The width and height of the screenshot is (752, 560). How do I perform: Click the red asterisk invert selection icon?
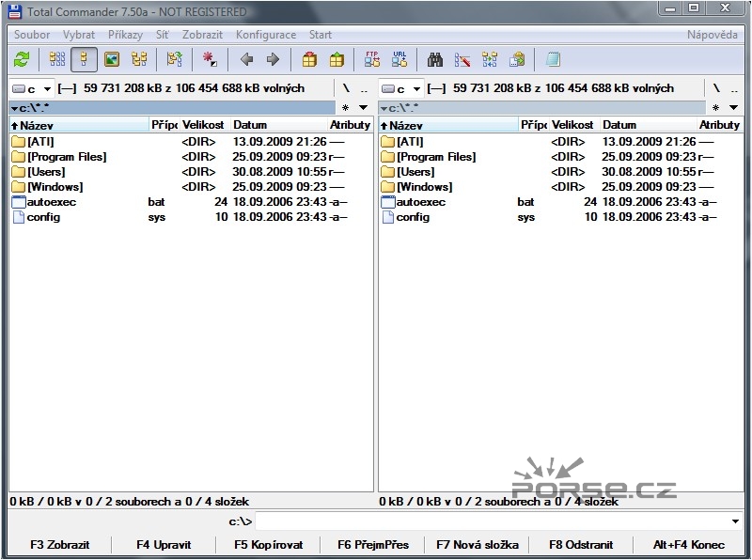[x=210, y=59]
